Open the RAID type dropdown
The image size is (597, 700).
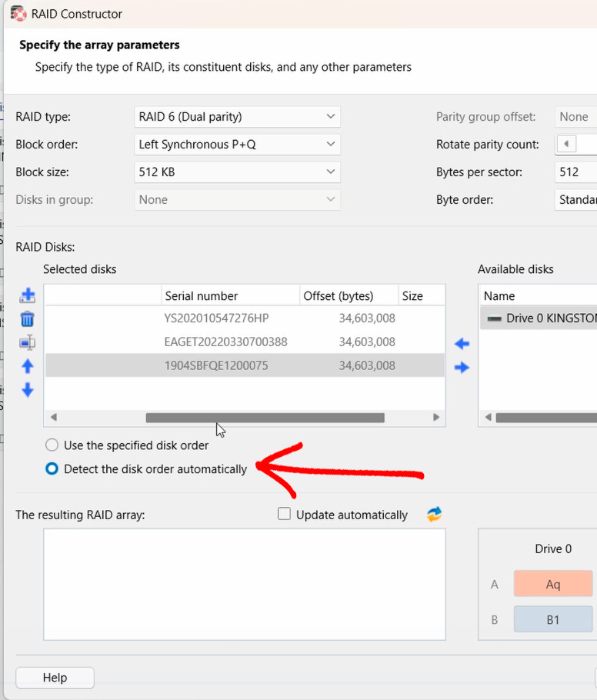click(237, 117)
